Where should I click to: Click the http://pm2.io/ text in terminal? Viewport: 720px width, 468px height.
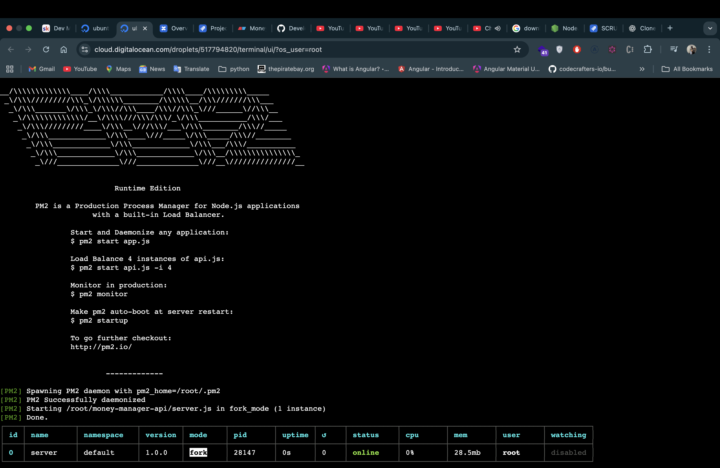pyautogui.click(x=101, y=347)
